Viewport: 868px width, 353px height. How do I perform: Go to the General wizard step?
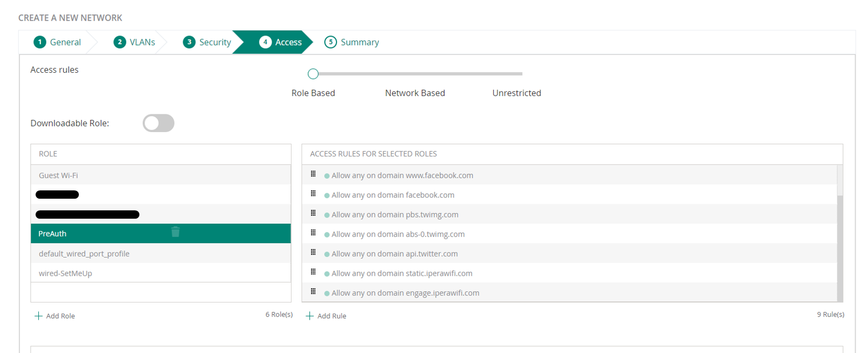point(57,42)
